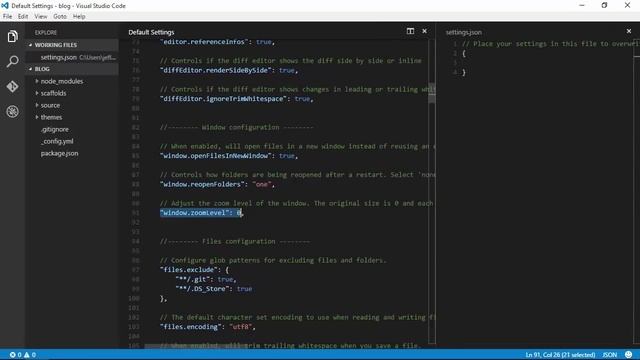Click the "diffEditor.renderSideBySide" setting line
This screenshot has width=640, height=360.
[x=229, y=70]
